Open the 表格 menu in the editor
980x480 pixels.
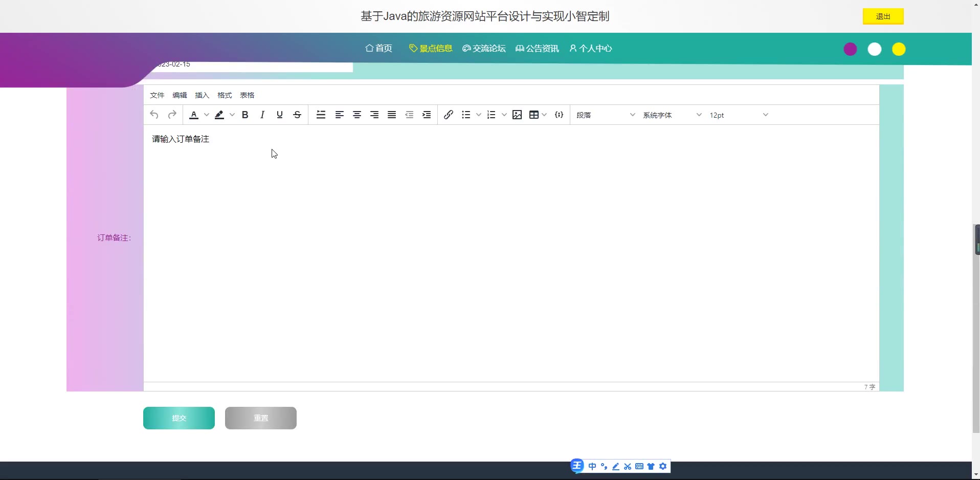coord(247,95)
